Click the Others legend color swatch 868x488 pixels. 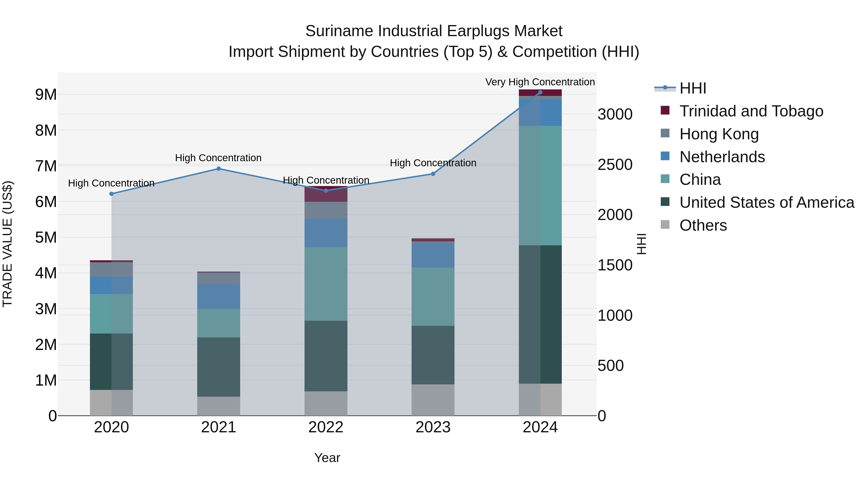coord(665,224)
